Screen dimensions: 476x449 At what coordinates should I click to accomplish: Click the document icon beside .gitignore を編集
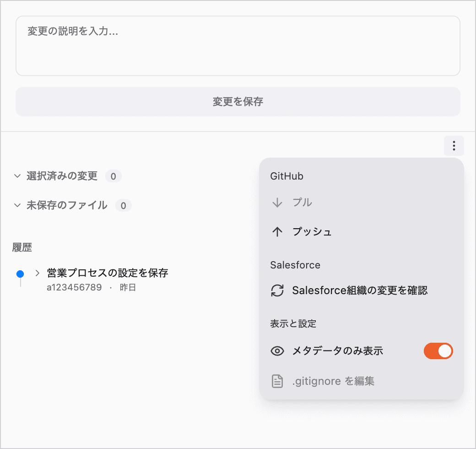tap(277, 381)
